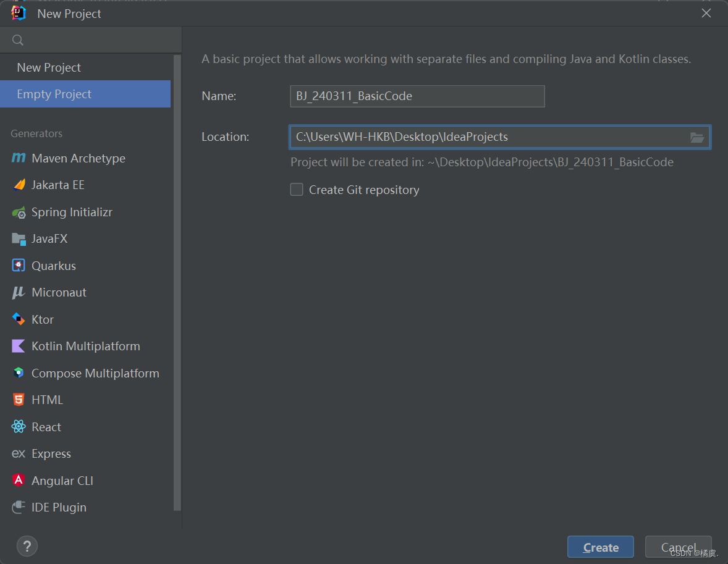728x564 pixels.
Task: Click the React atom icon
Action: (x=19, y=427)
